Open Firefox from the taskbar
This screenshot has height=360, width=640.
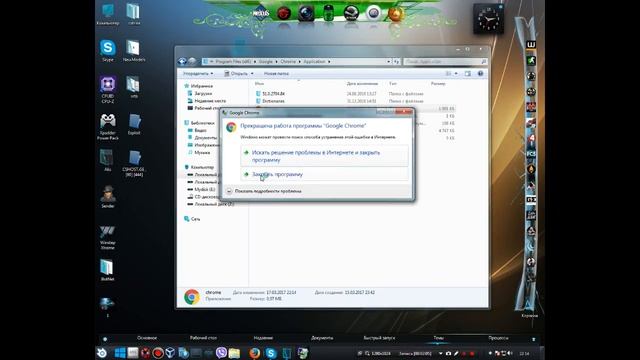[x=255, y=353]
